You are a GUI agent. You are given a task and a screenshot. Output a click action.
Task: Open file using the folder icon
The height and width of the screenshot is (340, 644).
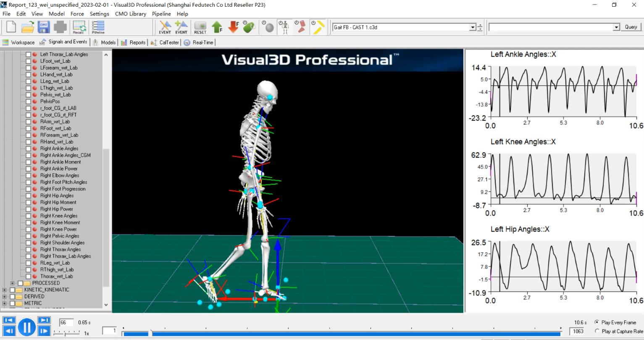click(x=28, y=27)
